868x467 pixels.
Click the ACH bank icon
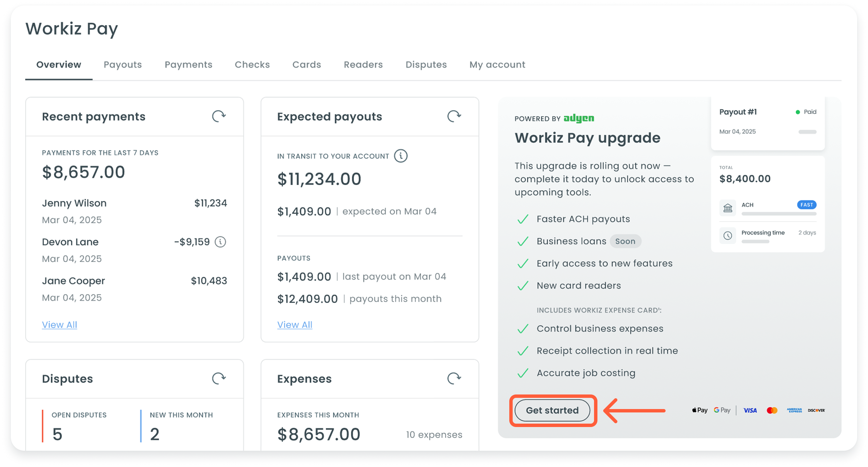[728, 208]
